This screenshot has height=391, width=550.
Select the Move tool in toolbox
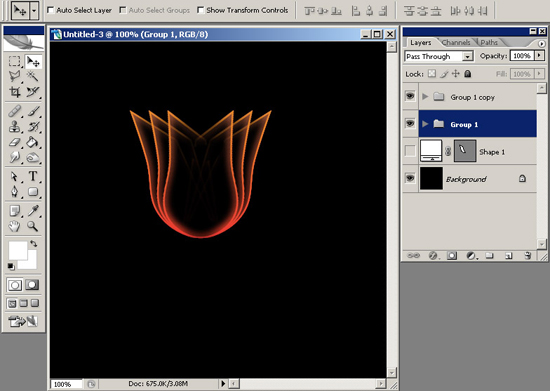click(x=33, y=62)
